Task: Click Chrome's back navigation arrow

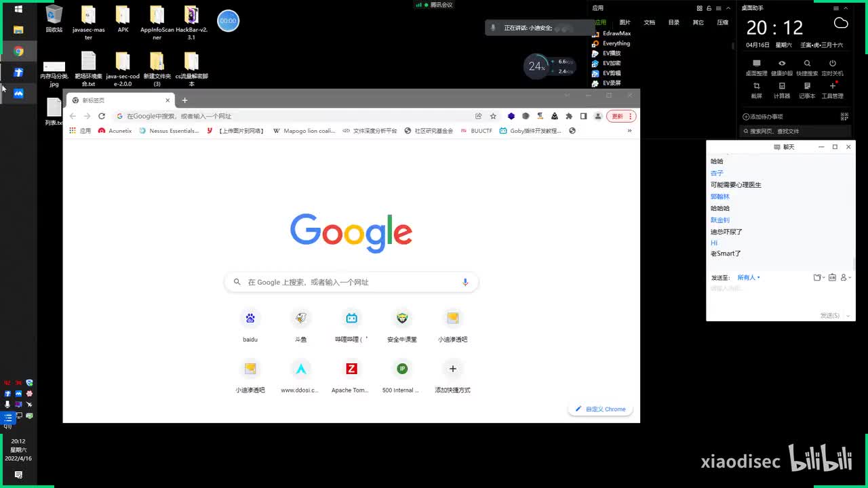Action: (73, 116)
